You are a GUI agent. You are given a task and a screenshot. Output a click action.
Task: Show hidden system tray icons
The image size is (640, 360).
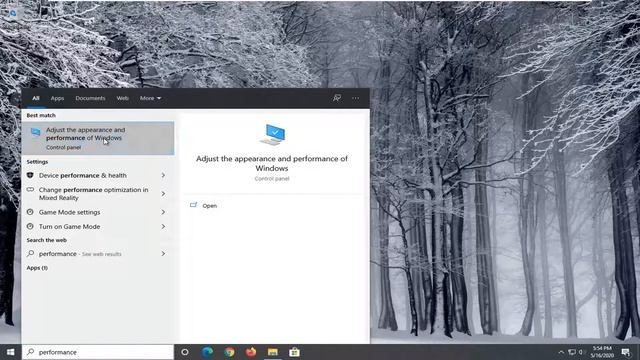pos(561,352)
